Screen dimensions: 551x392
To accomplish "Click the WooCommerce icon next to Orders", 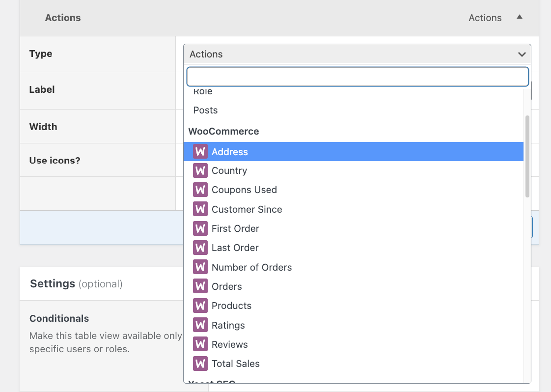I will 200,286.
